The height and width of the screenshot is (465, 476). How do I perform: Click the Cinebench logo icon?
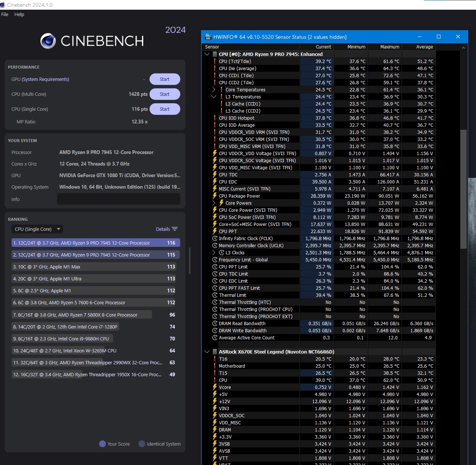(x=48, y=41)
